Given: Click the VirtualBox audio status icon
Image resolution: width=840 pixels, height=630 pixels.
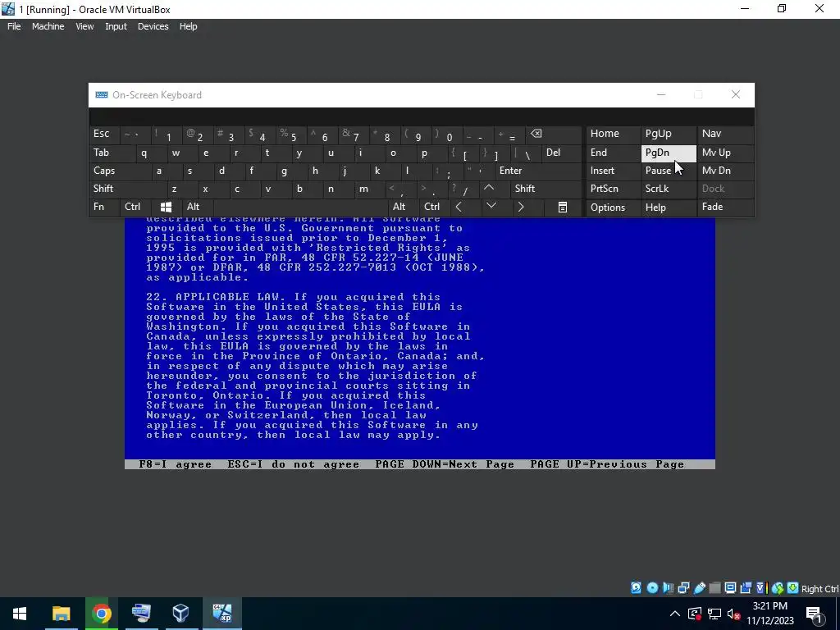Looking at the screenshot, I should pos(668,587).
